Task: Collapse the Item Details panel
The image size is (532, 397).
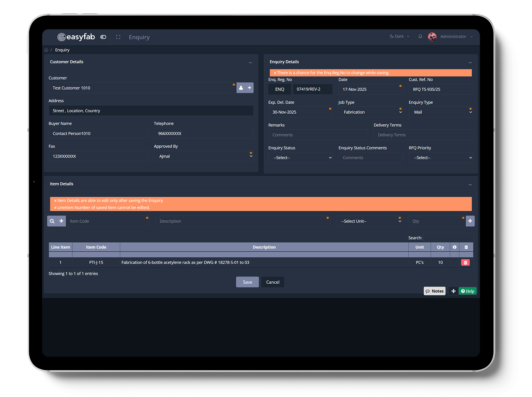Action: [470, 185]
